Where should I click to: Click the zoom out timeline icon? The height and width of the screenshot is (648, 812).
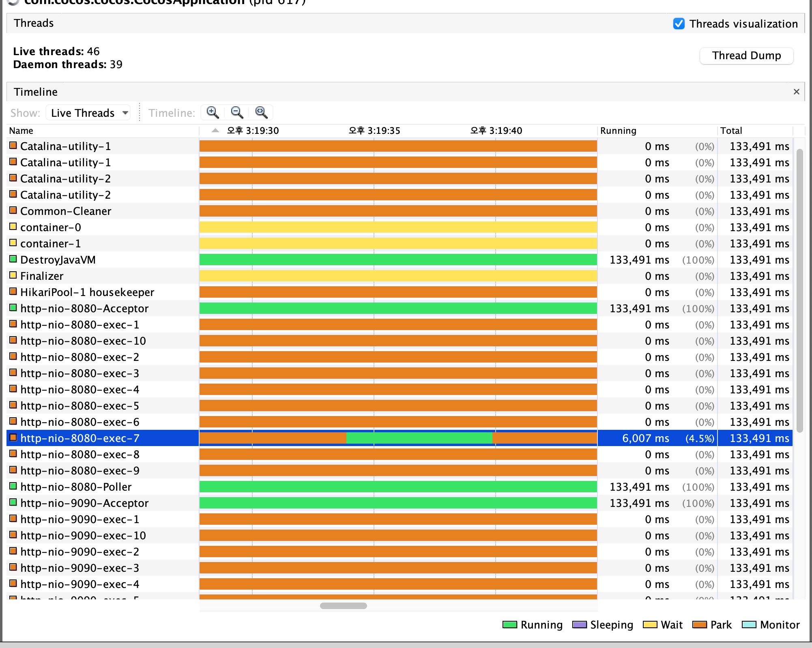237,112
